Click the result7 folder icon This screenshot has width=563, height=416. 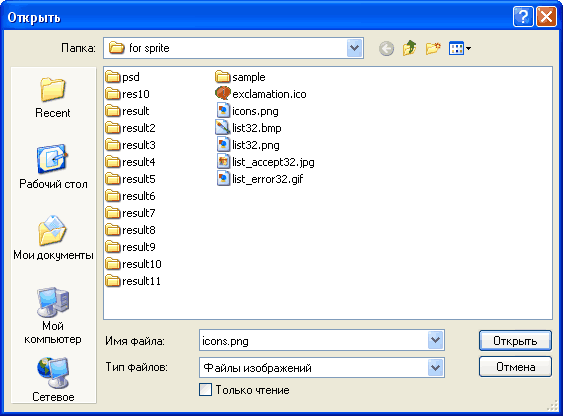tap(113, 213)
